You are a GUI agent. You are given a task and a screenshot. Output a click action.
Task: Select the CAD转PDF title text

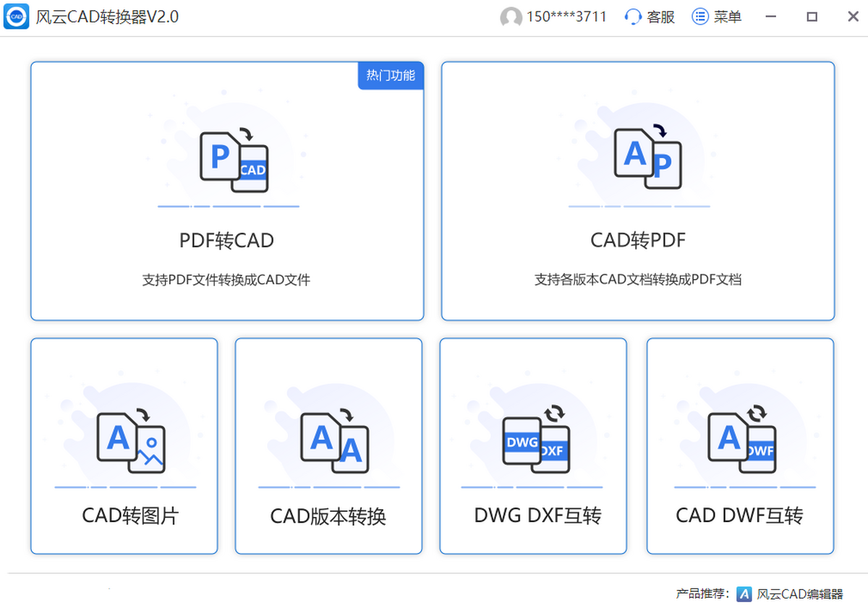coord(638,240)
